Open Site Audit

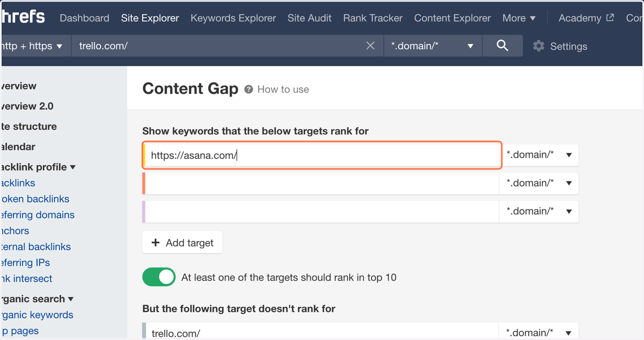point(310,18)
